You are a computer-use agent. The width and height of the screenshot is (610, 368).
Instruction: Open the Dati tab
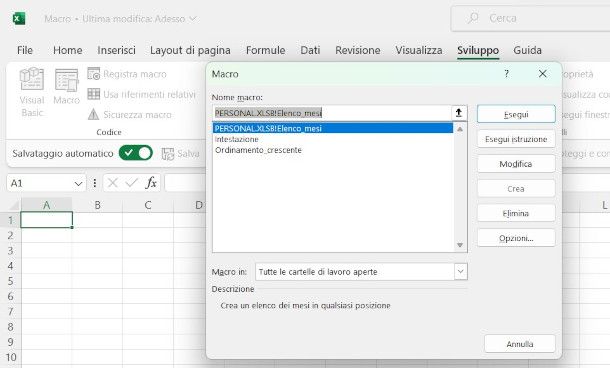pyautogui.click(x=310, y=50)
